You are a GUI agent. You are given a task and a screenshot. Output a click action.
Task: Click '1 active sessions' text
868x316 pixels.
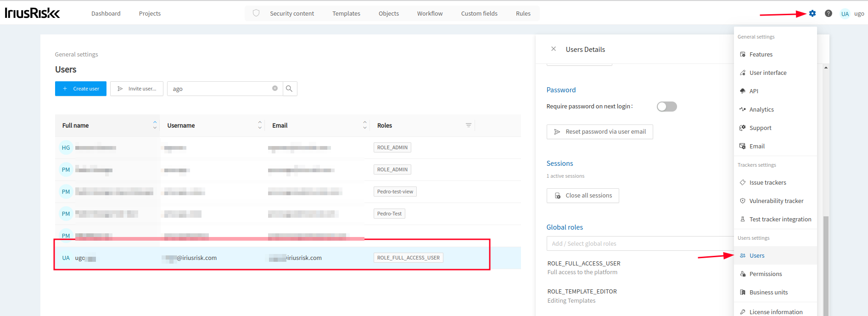[565, 176]
